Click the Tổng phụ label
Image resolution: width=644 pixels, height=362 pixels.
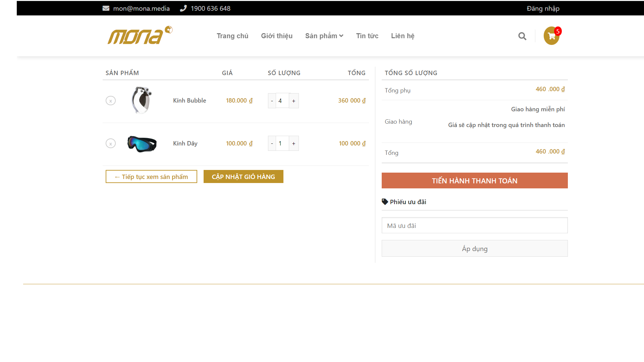397,90
